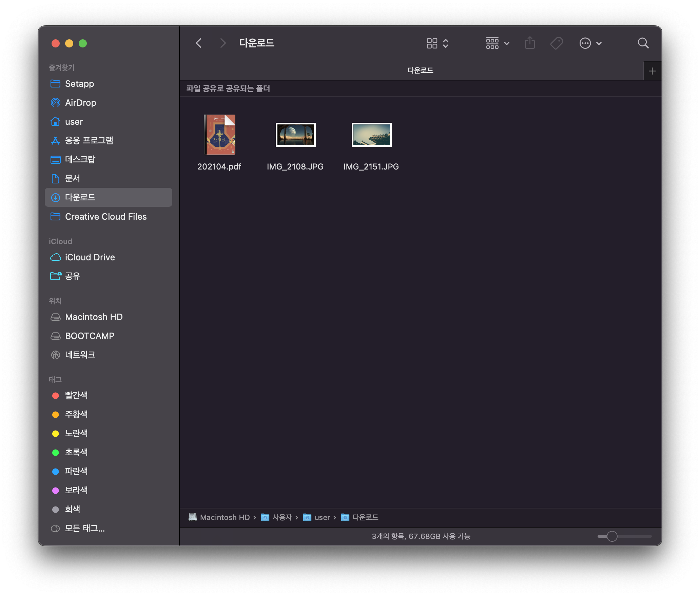Open the group-by options dropdown
The height and width of the screenshot is (596, 700).
pyautogui.click(x=497, y=43)
